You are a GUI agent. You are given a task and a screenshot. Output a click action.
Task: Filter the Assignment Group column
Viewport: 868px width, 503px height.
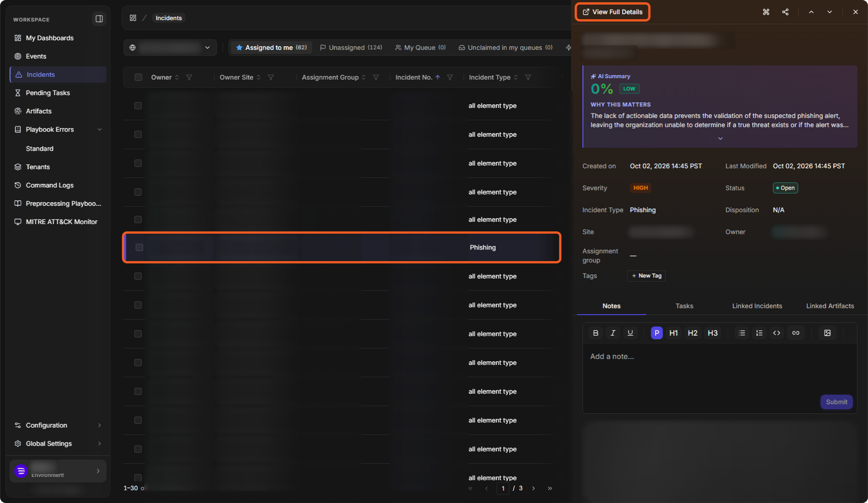[376, 77]
